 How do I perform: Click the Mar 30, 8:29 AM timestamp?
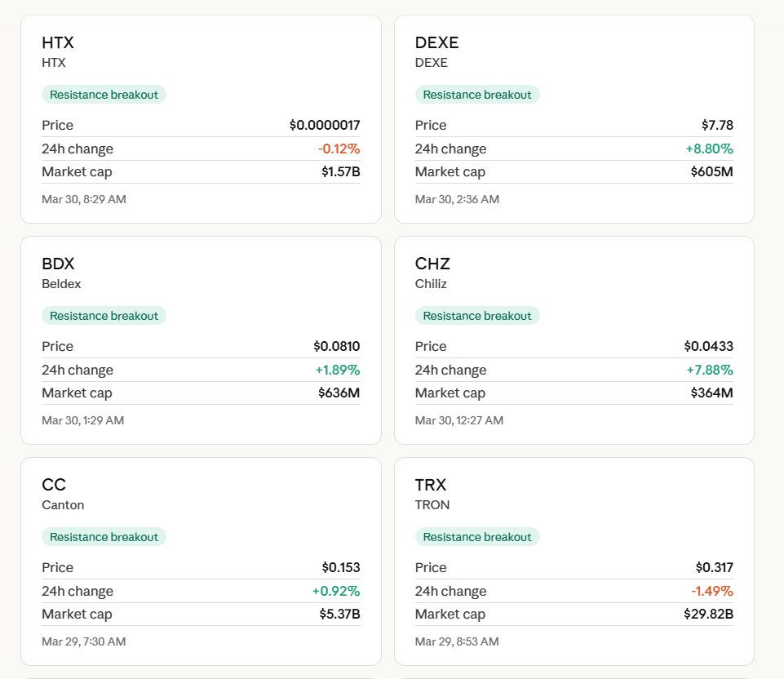(x=84, y=199)
